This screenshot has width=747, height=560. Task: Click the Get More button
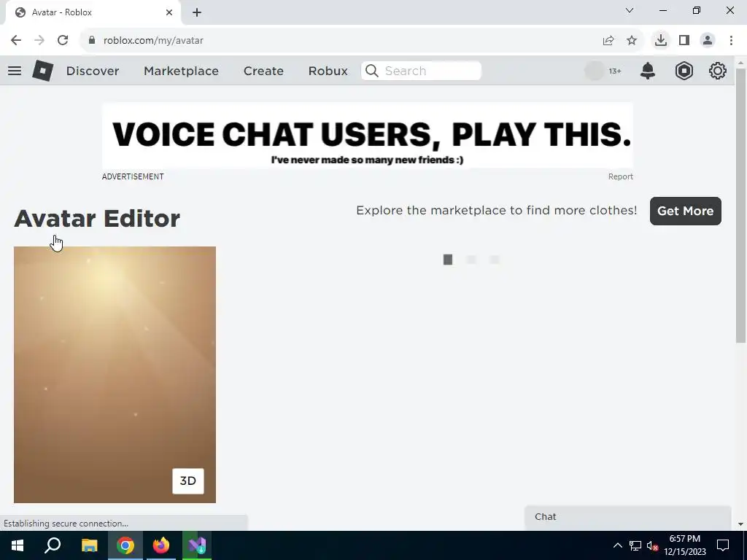tap(686, 211)
